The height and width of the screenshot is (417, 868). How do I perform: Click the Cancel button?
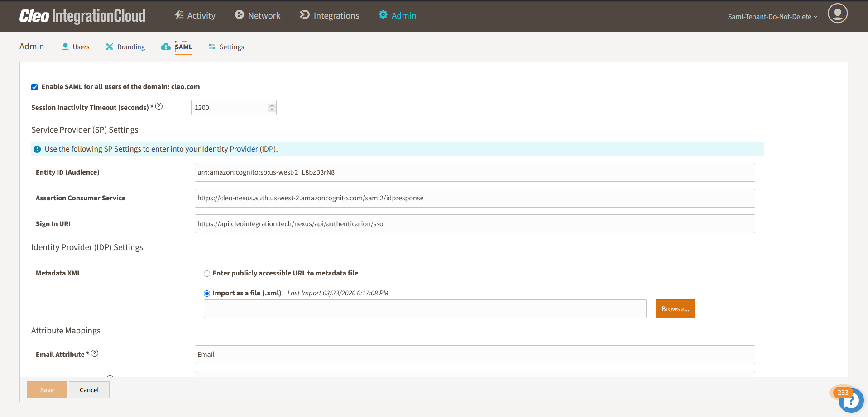pyautogui.click(x=89, y=390)
